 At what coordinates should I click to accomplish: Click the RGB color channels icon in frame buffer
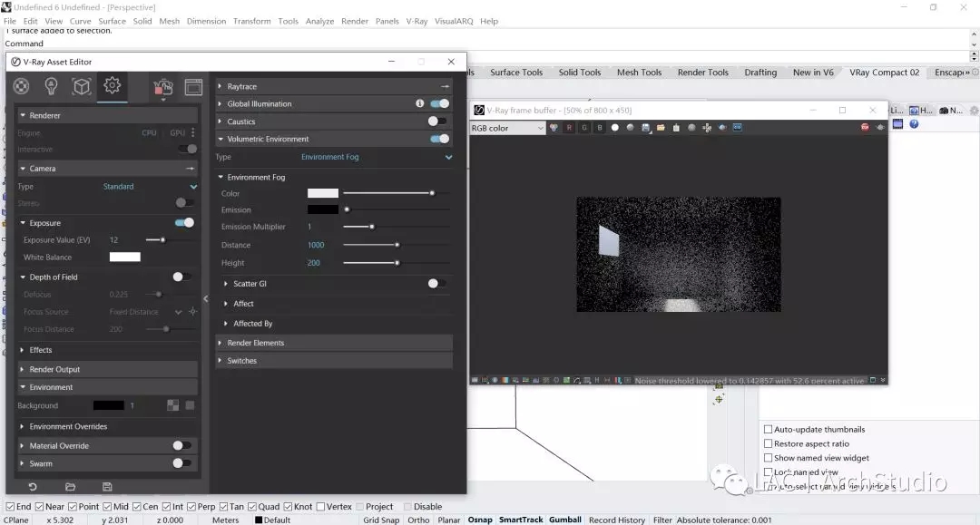(x=554, y=127)
